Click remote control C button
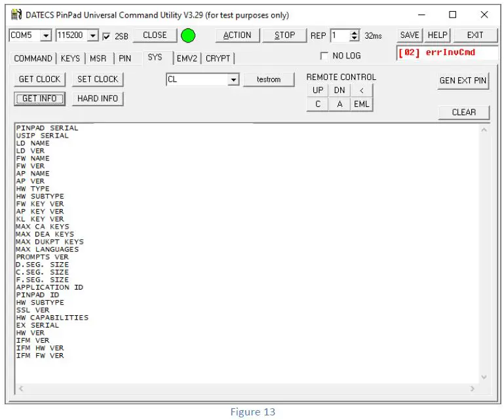The width and height of the screenshot is (504, 420). point(318,104)
